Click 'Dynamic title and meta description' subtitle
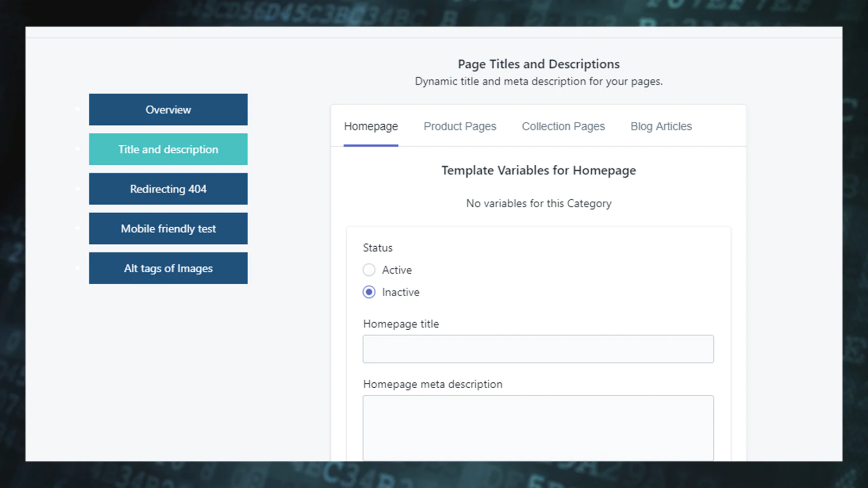The width and height of the screenshot is (868, 488). point(539,81)
